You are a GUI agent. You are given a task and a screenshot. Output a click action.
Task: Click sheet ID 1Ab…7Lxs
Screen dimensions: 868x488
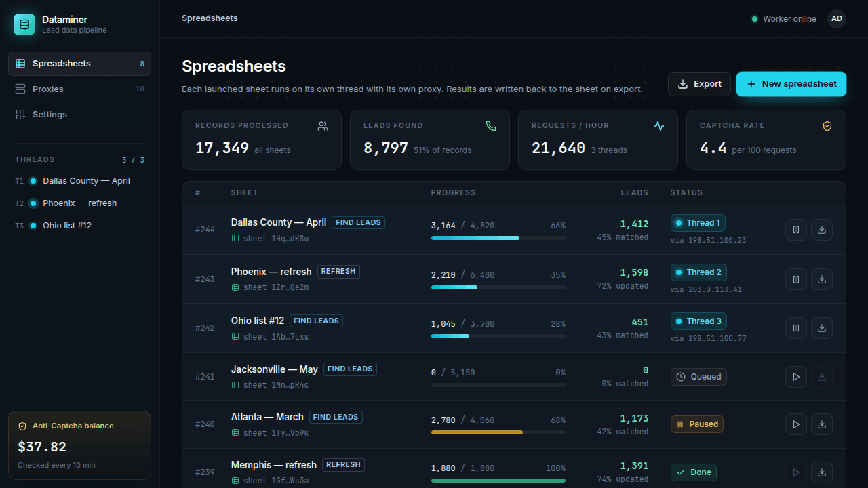pyautogui.click(x=276, y=337)
